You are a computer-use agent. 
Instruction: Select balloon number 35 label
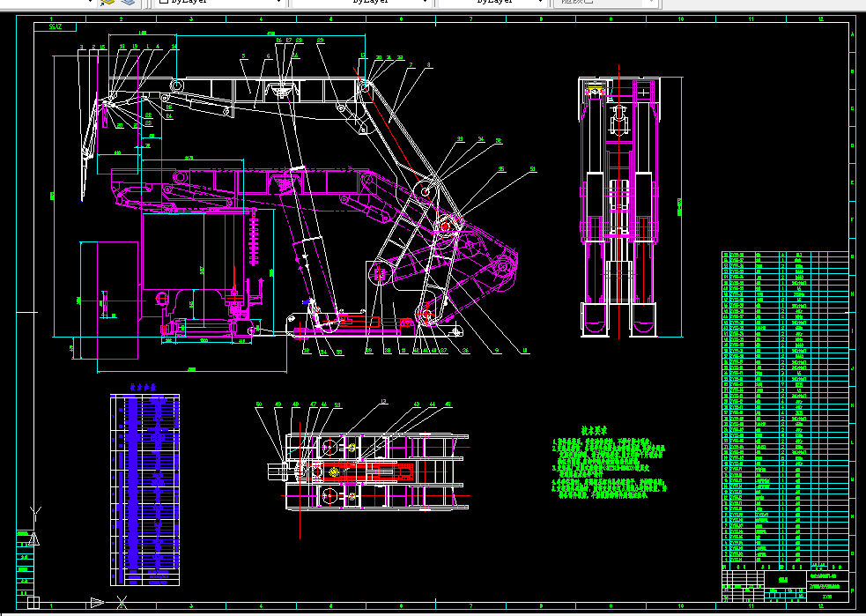coord(501,169)
